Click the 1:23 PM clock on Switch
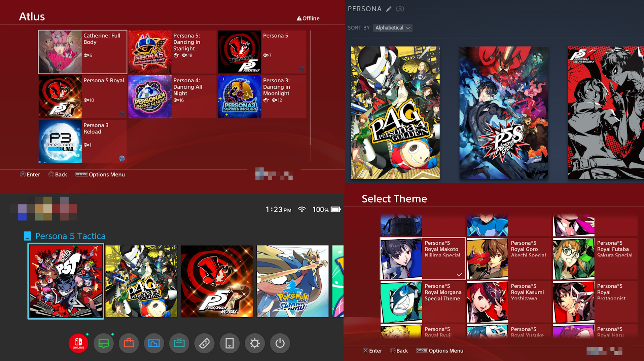 point(279,210)
